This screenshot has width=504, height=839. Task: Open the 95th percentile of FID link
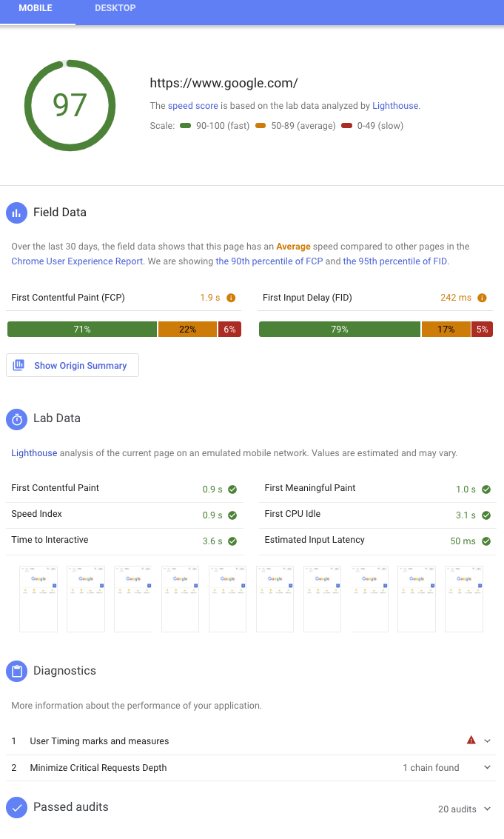[x=395, y=261]
